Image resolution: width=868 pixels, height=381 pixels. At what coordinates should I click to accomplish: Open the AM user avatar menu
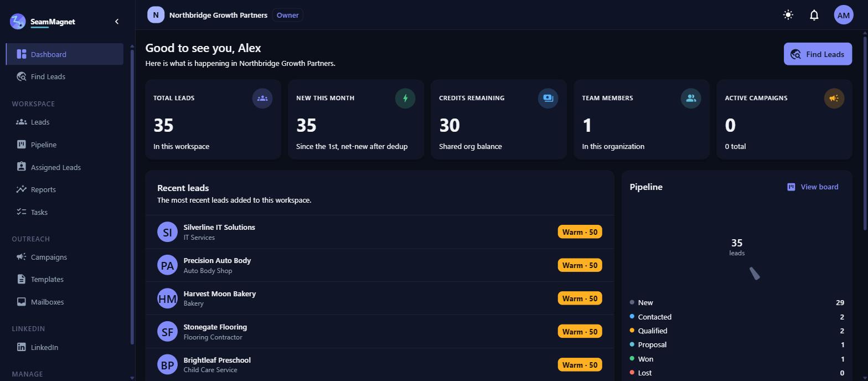(844, 15)
